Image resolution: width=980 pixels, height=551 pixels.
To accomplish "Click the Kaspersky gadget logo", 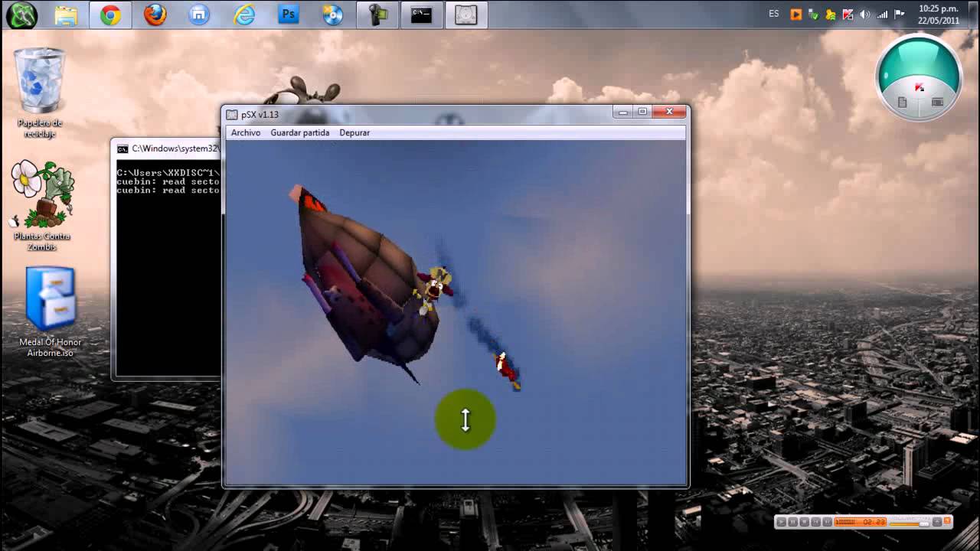I will tap(920, 88).
